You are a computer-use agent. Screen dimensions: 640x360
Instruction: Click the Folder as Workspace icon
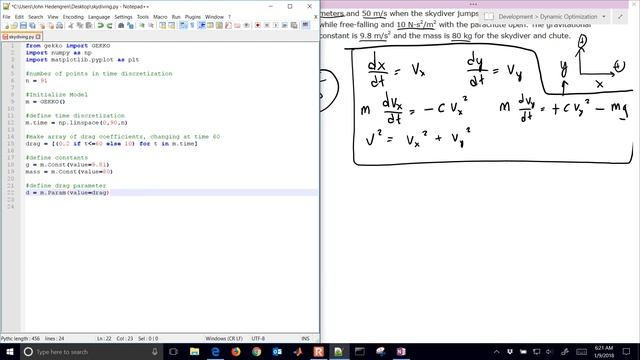[237, 25]
